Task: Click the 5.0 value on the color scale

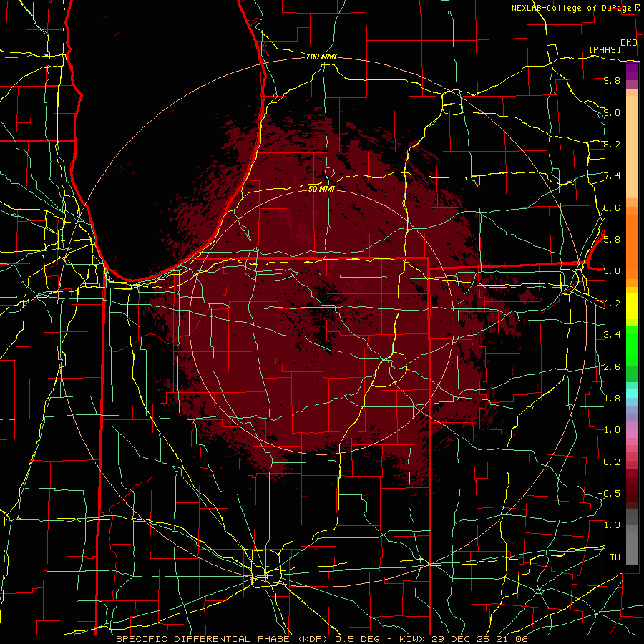Action: (x=612, y=271)
